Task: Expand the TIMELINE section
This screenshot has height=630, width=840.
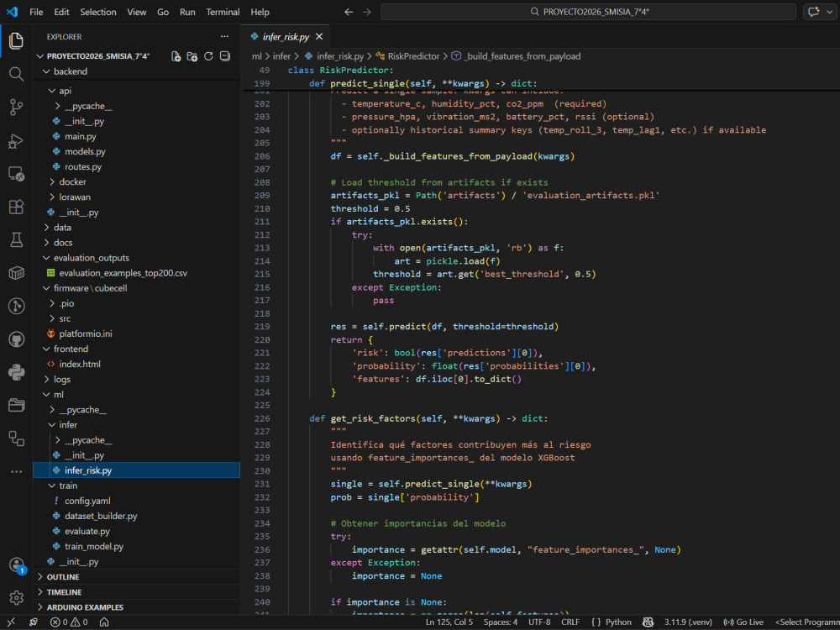Action: [x=64, y=592]
